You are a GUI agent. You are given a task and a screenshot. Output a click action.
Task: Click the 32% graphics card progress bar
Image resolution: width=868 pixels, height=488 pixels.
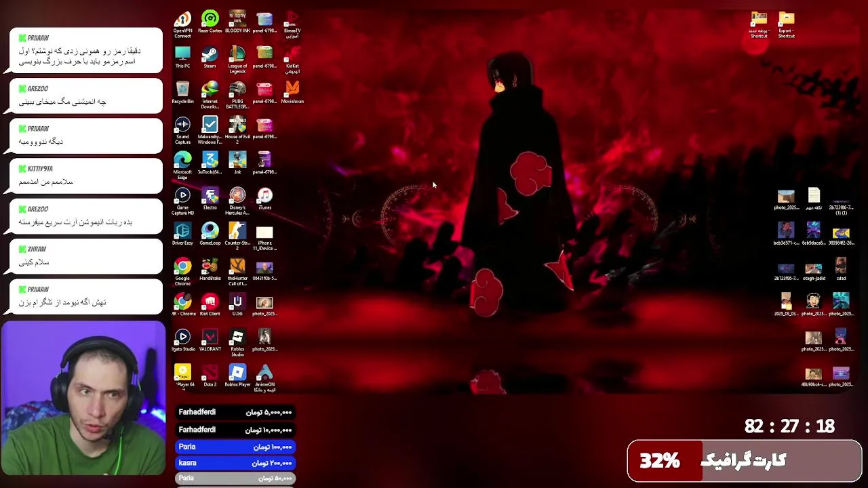[x=745, y=461]
